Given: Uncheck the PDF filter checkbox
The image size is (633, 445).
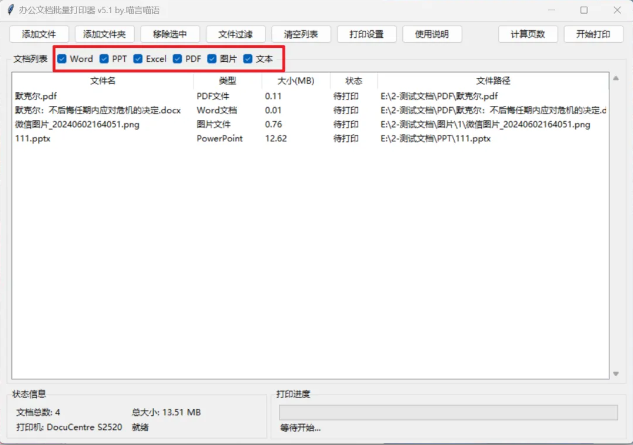Looking at the screenshot, I should point(177,59).
